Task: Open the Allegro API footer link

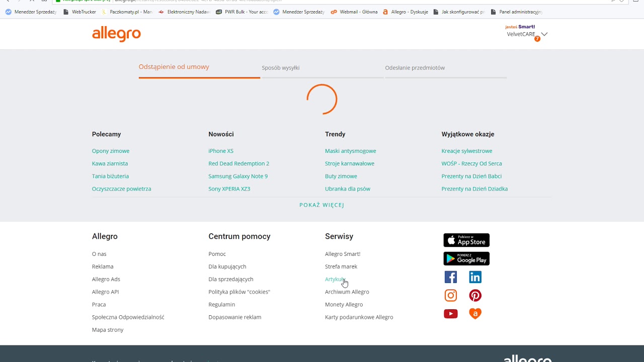Action: point(105,292)
